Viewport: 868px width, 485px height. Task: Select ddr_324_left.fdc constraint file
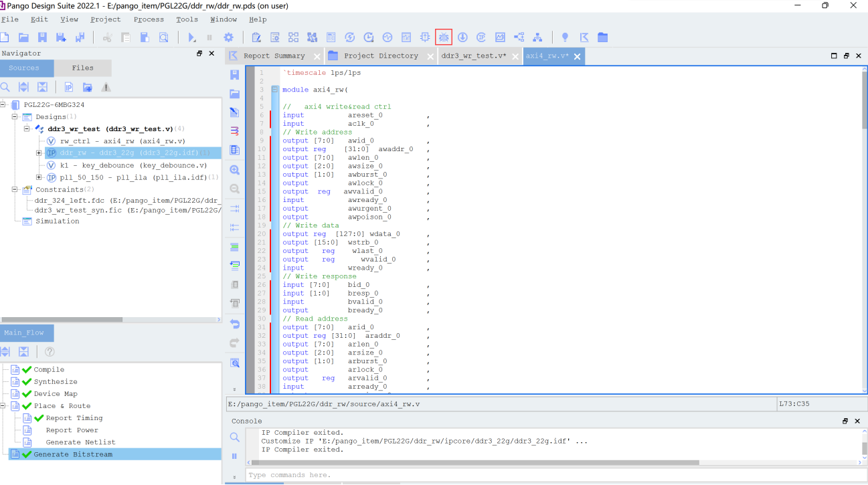[x=128, y=200]
